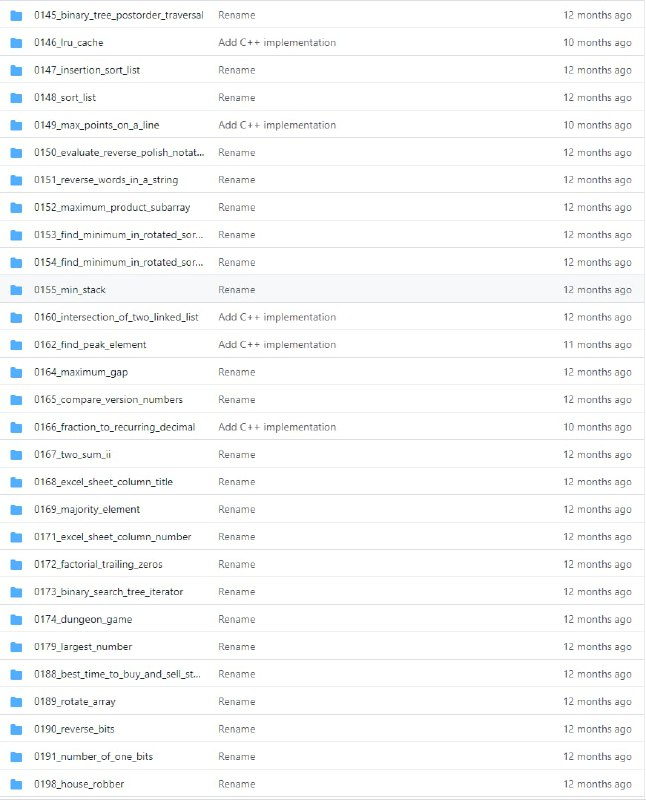Click folder icon for 0164_maximum_gap
The width and height of the screenshot is (646, 800).
(x=16, y=372)
